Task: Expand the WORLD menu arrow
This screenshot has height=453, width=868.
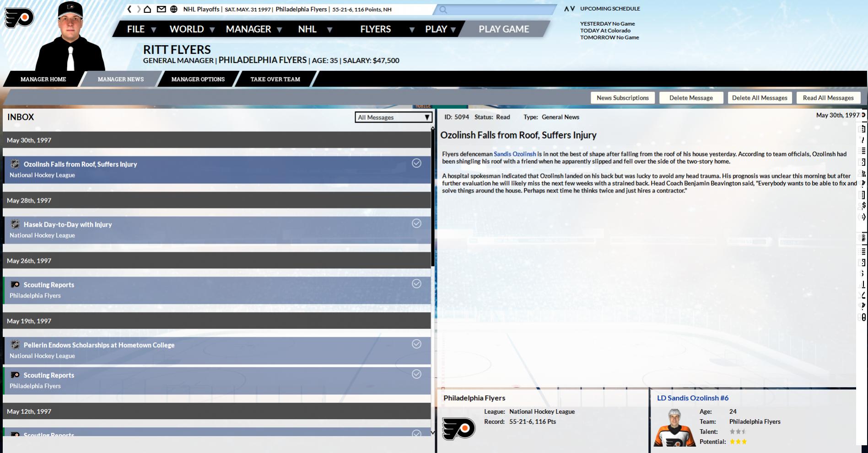Action: (x=212, y=30)
